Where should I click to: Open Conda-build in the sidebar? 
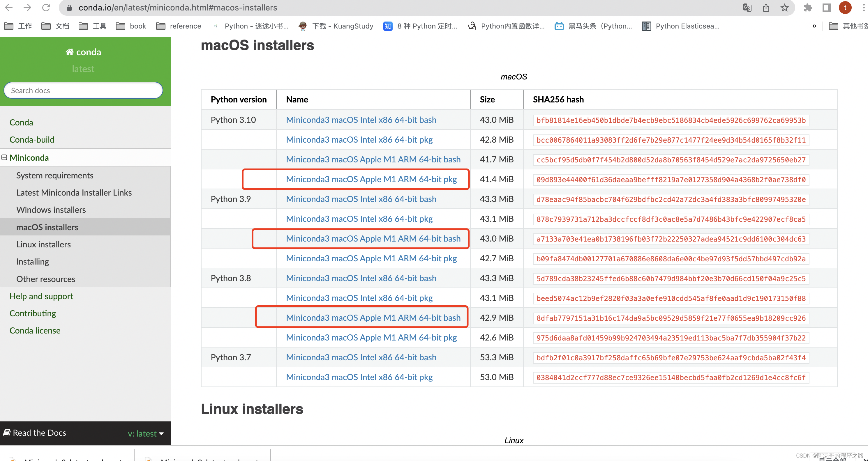[x=32, y=139]
